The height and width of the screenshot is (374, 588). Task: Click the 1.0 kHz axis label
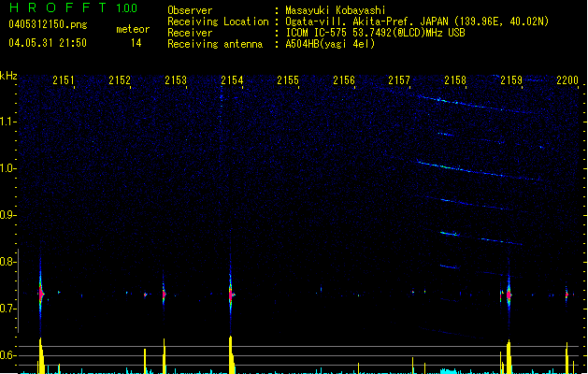tap(8, 168)
